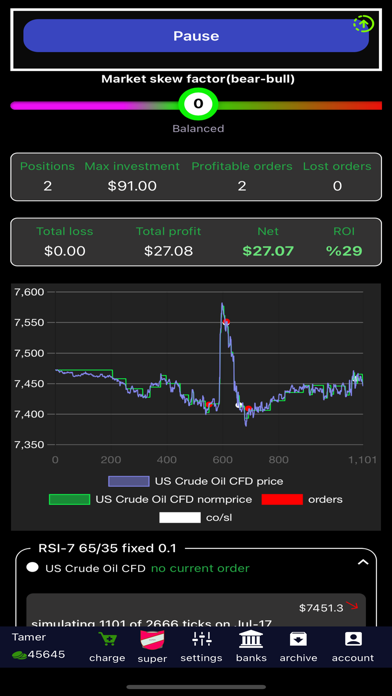Click the 45645 coin balance
Image resolution: width=392 pixels, height=696 pixels.
46,655
